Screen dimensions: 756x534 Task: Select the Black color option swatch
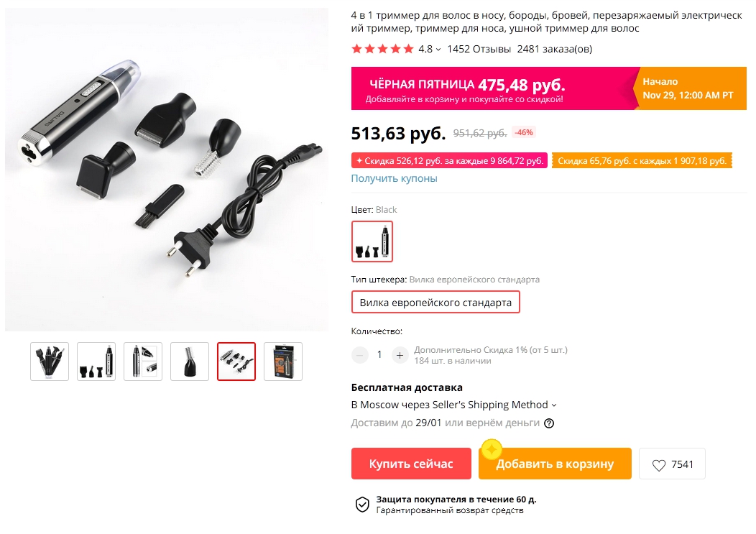point(372,241)
